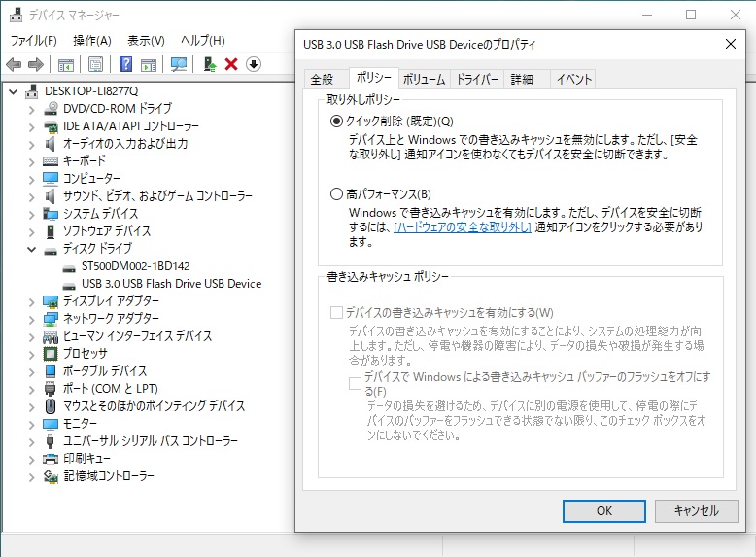Viewport: 756px width, 557px height.
Task: Select USB 3.0 USB Flash Drive USB Device
Action: pos(171,284)
